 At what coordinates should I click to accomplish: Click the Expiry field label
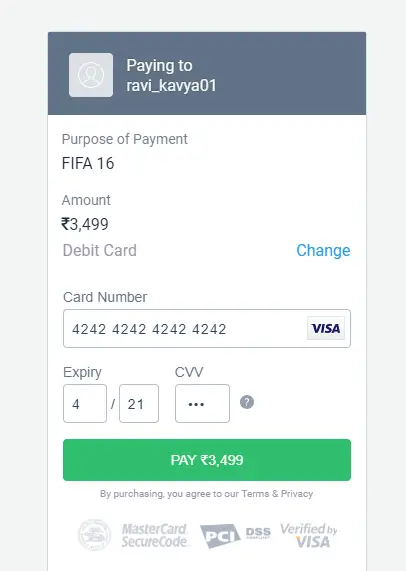(82, 373)
